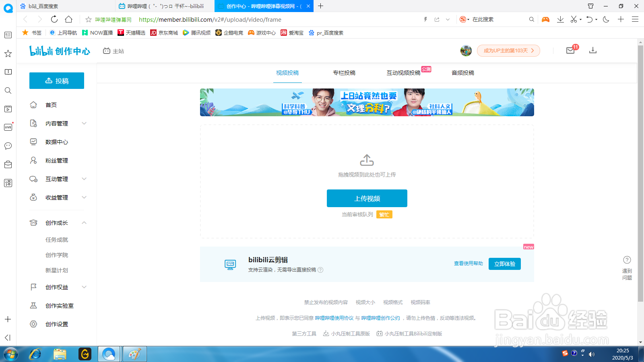Screen dimensions: 644x362
Task: Open the help question mark beside 无需导出直接投稿
Action: point(320,270)
